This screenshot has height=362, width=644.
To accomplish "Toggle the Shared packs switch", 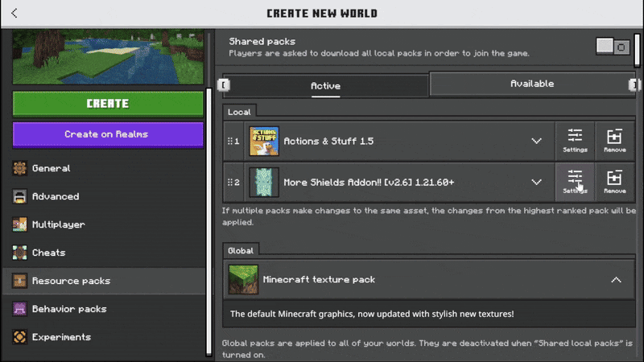I will (613, 47).
